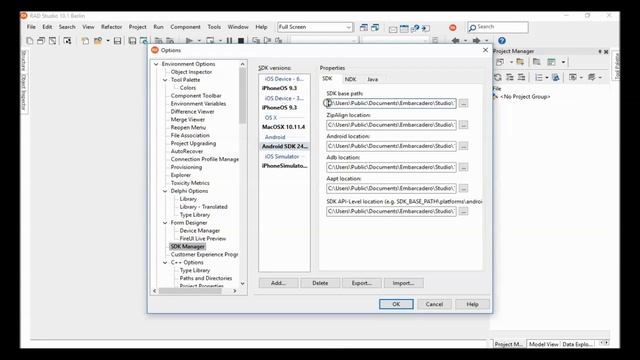Click the yellow folder icon in Project Manager
Viewport: 640px width, 360px height.
click(x=520, y=62)
